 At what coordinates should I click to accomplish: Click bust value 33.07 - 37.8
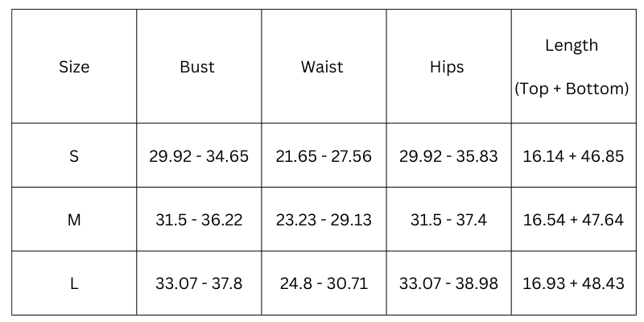click(199, 283)
